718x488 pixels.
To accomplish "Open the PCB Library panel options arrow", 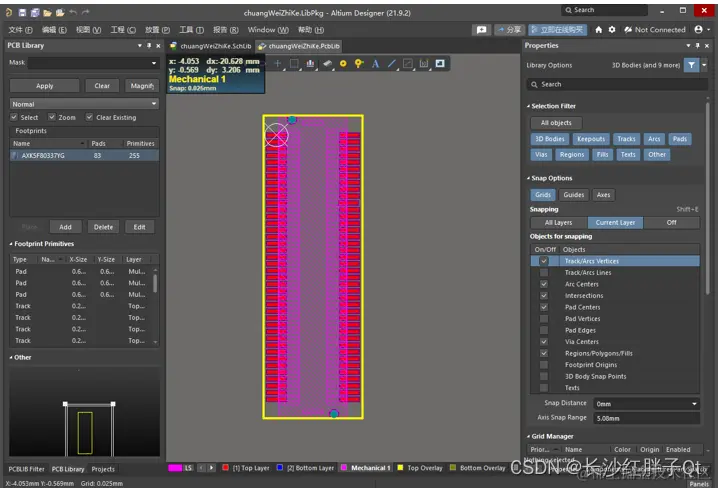I will 140,46.
